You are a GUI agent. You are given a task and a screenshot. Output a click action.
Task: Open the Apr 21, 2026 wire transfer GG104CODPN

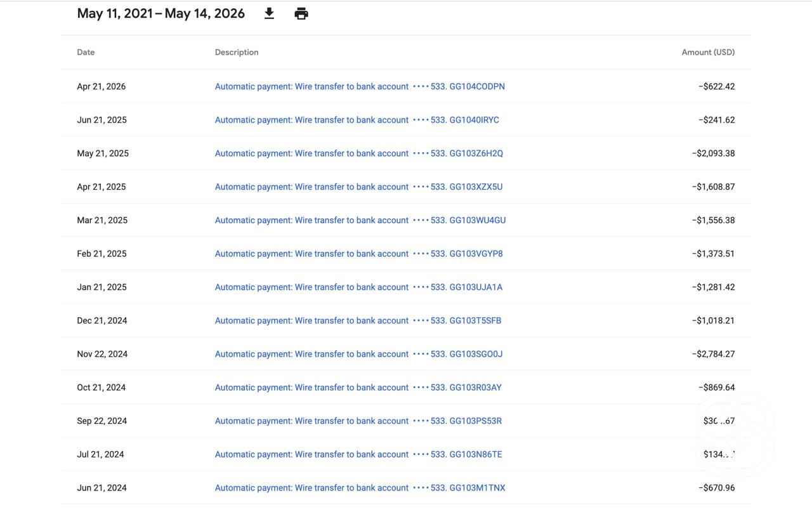(360, 86)
